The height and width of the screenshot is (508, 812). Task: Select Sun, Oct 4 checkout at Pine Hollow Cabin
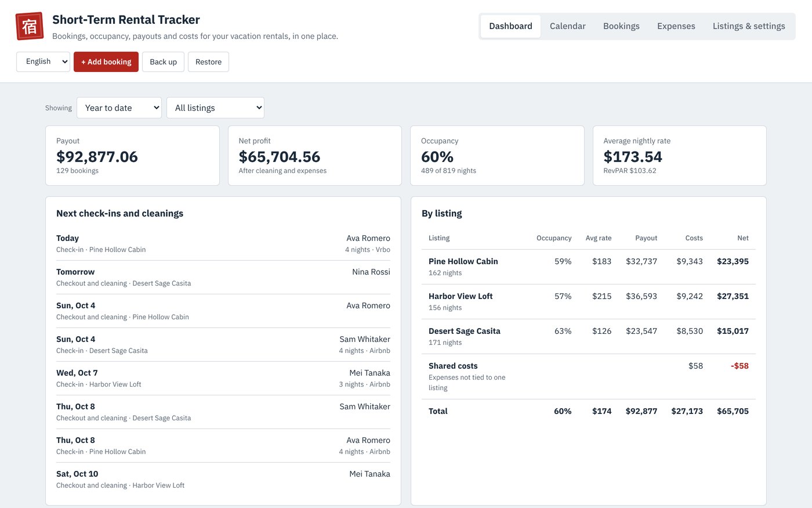(x=223, y=311)
